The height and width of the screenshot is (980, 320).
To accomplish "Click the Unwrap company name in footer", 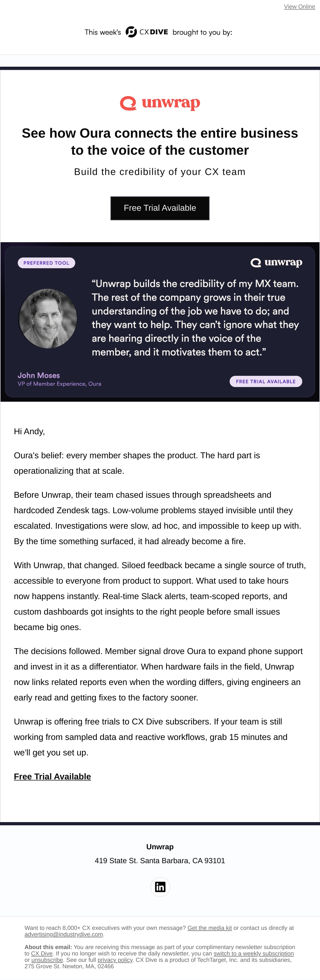I will point(160,846).
